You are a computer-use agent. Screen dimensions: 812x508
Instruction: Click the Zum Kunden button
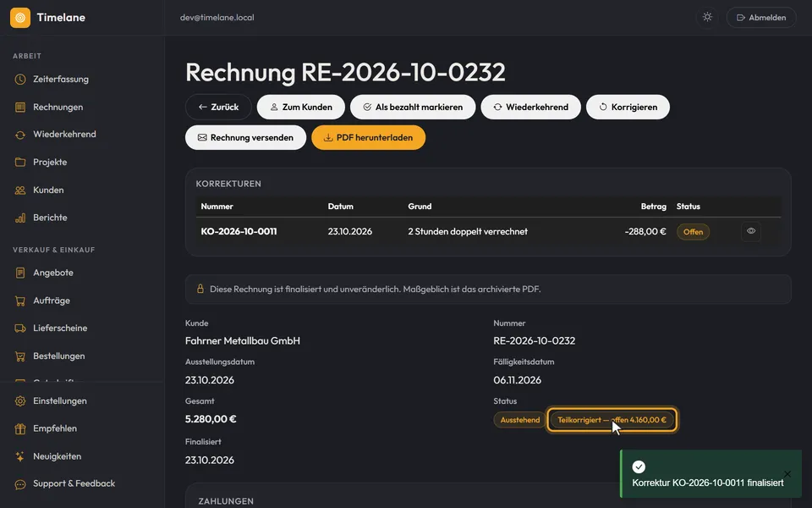301,107
